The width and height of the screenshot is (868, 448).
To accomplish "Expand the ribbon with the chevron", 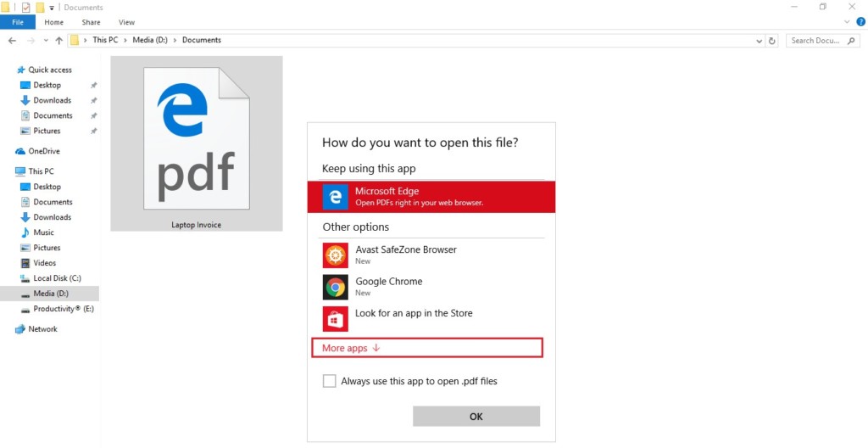I will coord(847,22).
